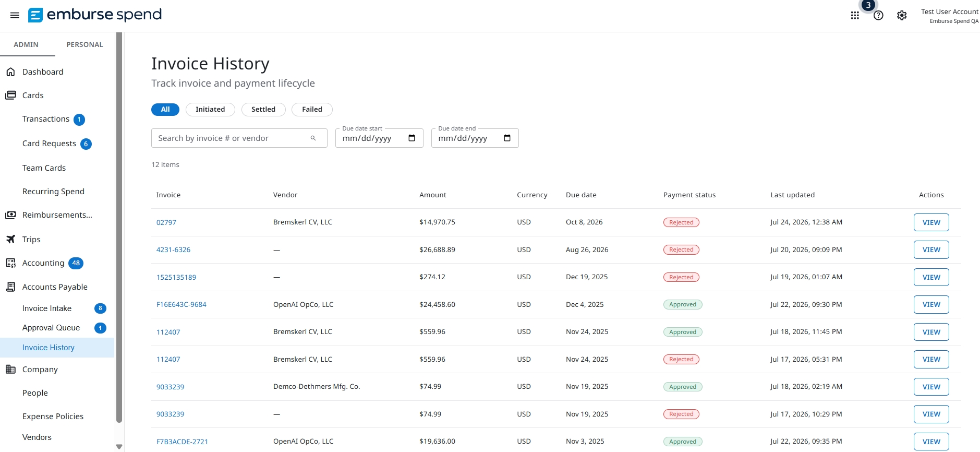Click VIEW for the $26,688.89 invoice
This screenshot has width=980, height=452.
(x=931, y=249)
